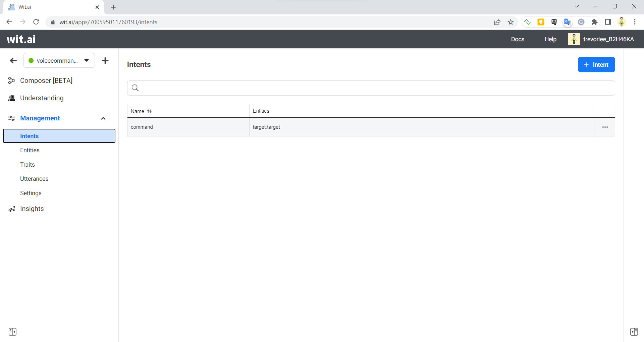Click the back arrow beside the app selector
Viewport: 644px width, 342px height.
[13, 61]
